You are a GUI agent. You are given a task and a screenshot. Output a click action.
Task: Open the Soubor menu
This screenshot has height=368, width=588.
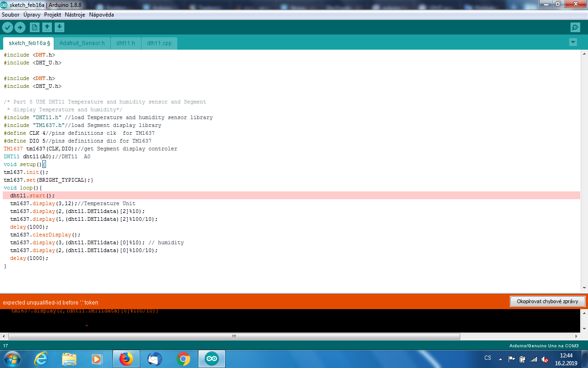(x=11, y=15)
